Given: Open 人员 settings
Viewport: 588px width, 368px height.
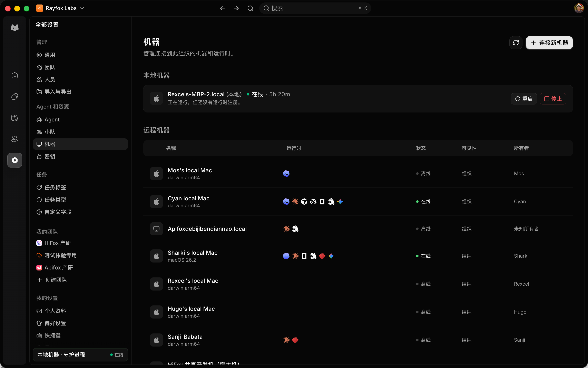Looking at the screenshot, I should [x=80, y=80].
